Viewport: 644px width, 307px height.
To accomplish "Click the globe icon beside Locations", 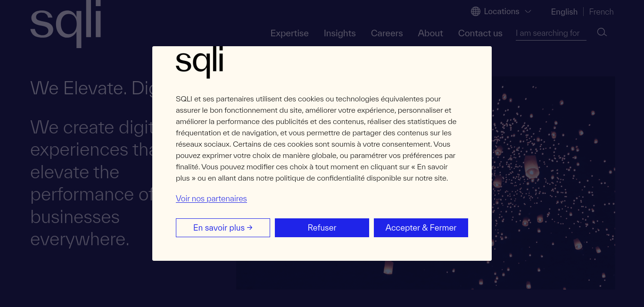I will pyautogui.click(x=476, y=11).
